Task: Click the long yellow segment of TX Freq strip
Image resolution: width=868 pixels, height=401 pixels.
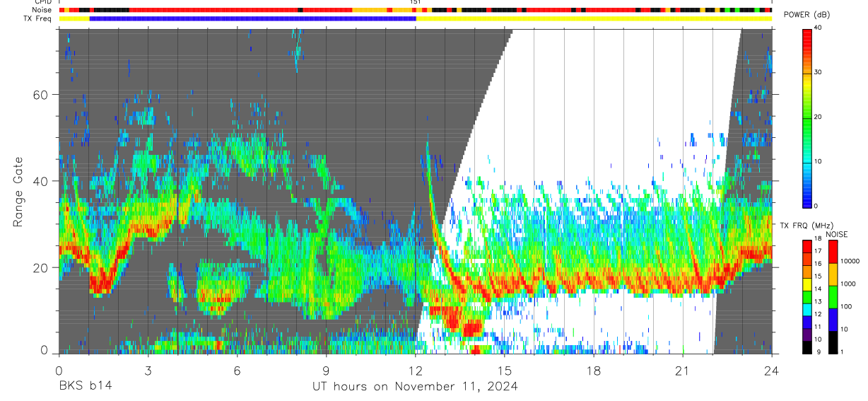Action: click(x=594, y=18)
